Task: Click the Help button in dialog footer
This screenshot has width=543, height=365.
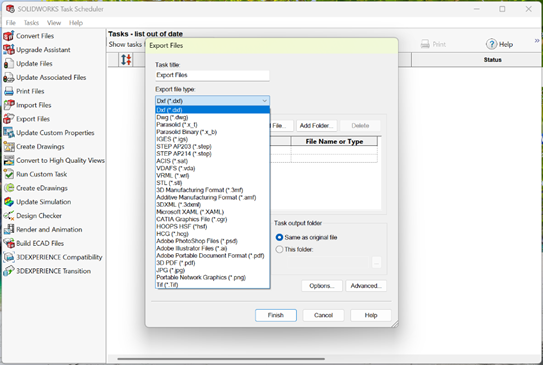Action: (371, 315)
